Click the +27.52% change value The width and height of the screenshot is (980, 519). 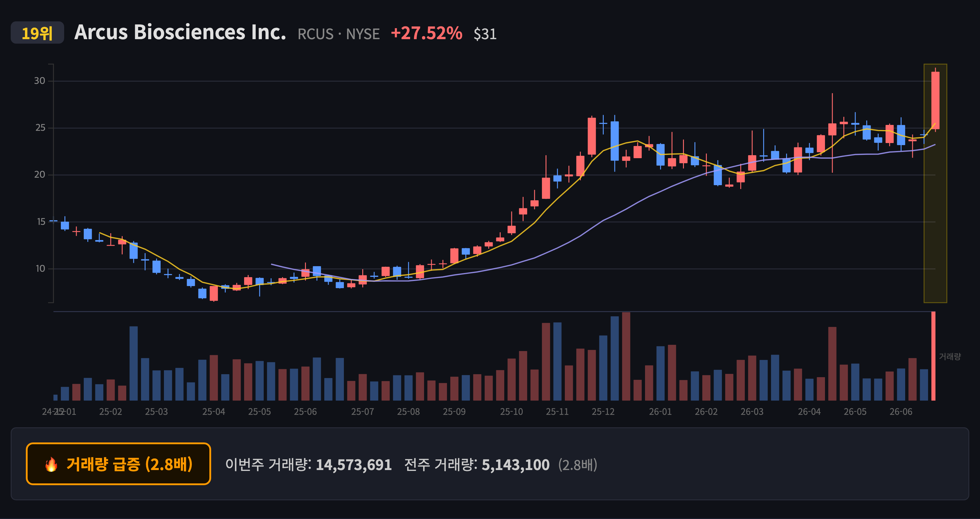coord(426,33)
